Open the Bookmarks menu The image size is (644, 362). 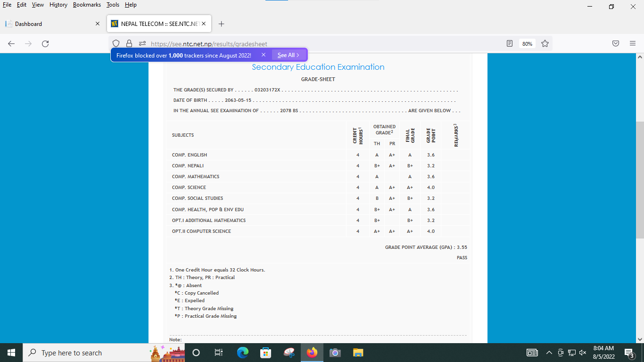tap(87, 5)
